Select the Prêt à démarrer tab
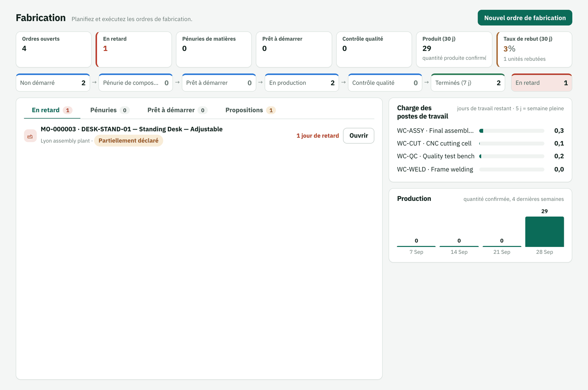The width and height of the screenshot is (588, 390). point(177,110)
